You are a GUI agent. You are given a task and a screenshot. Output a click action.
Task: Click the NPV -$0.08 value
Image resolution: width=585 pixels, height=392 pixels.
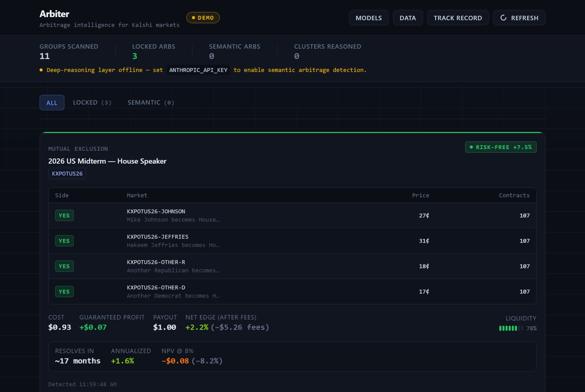click(175, 361)
